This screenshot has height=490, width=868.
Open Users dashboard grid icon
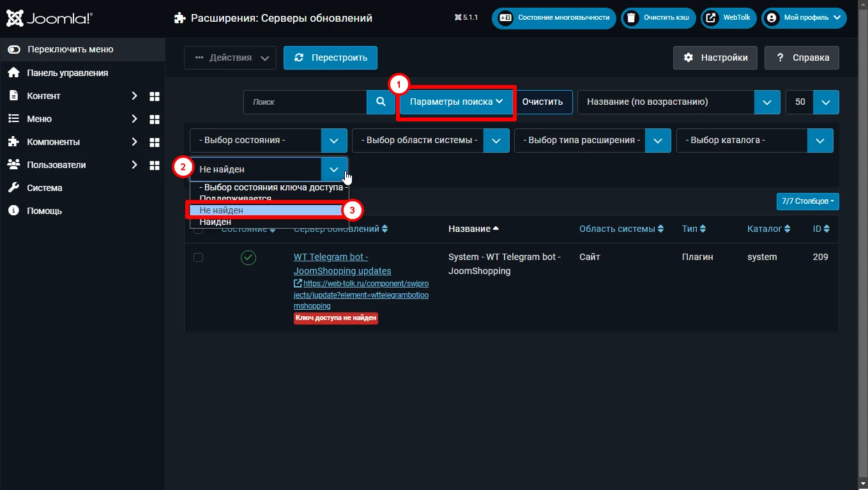tap(154, 165)
